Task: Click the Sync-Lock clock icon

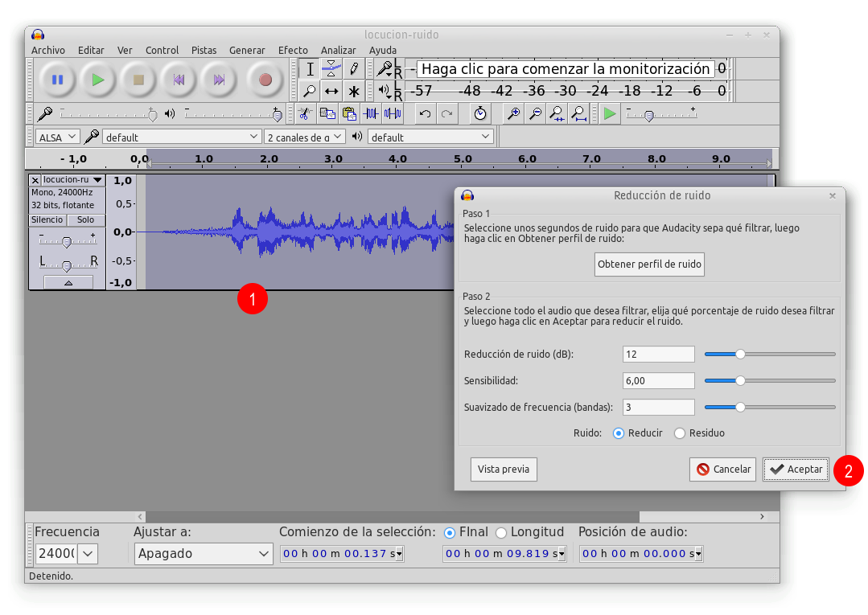Action: click(x=480, y=114)
